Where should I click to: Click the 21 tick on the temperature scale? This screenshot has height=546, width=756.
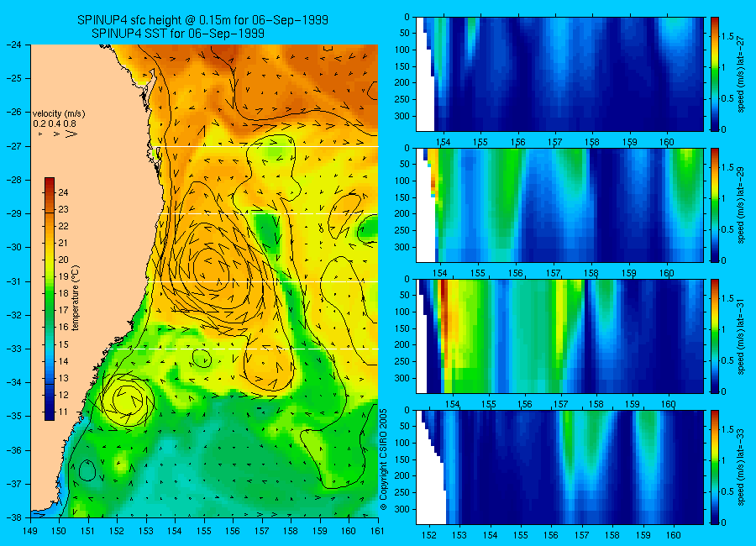[x=63, y=243]
